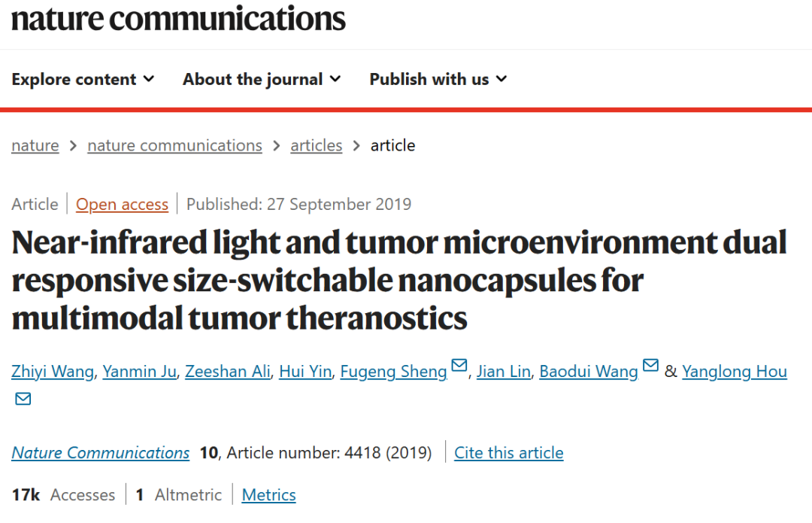
Task: Open nature communications breadcrumb link
Action: click(x=174, y=146)
